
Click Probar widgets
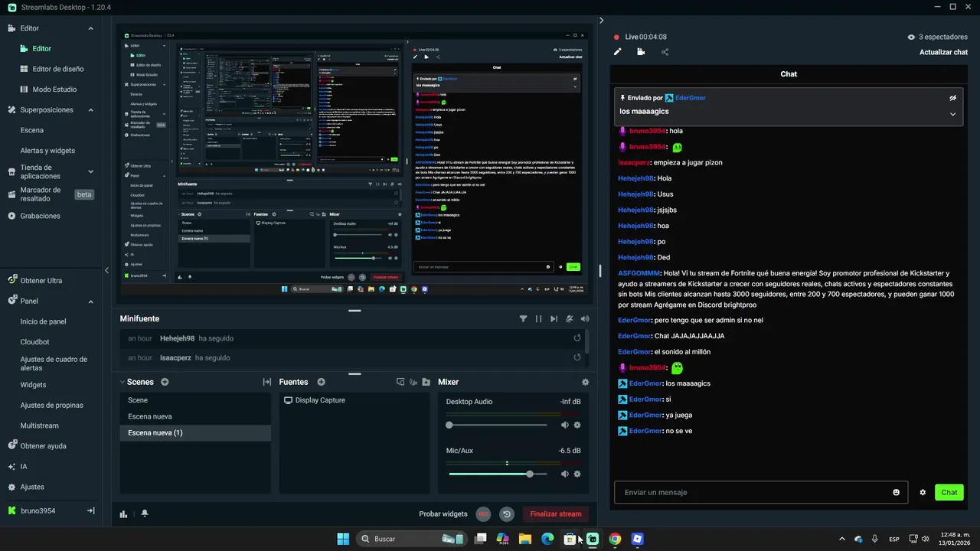(443, 514)
